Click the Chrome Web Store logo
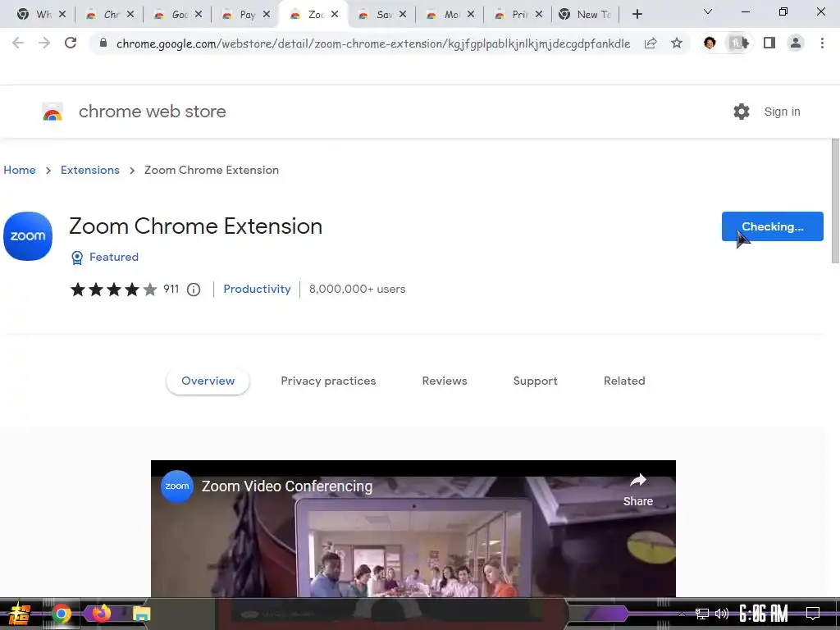 [52, 112]
